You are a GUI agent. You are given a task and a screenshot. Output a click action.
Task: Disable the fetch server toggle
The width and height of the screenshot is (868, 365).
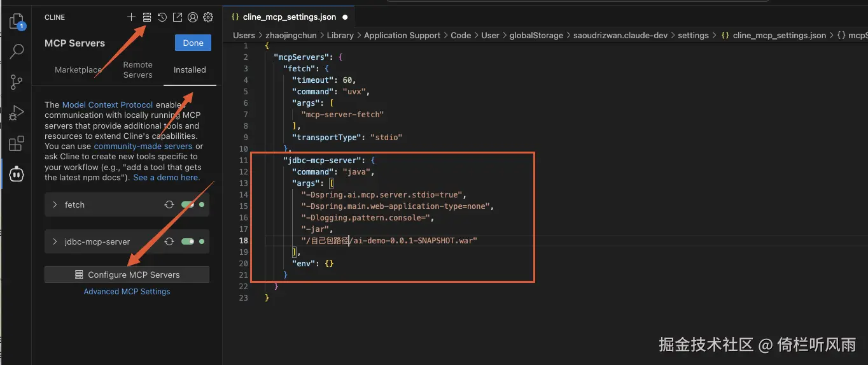[x=187, y=204]
